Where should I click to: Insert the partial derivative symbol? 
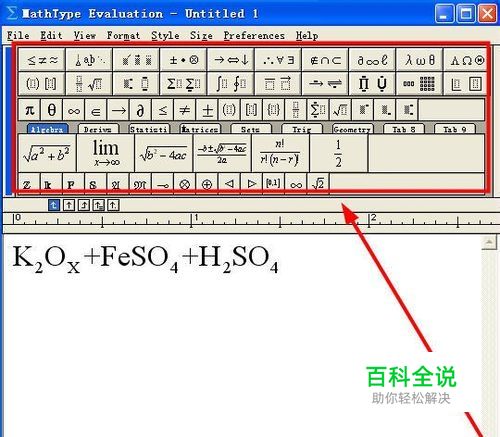[x=140, y=110]
